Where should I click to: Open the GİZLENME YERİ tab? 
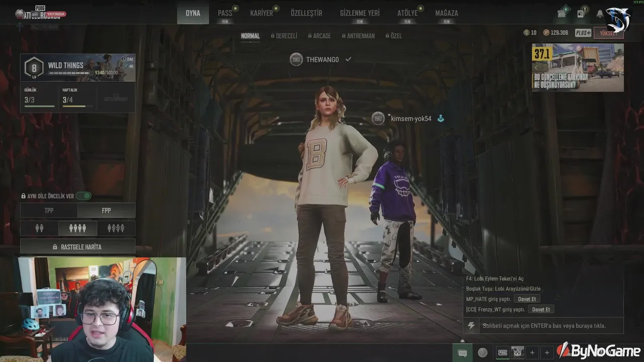pyautogui.click(x=360, y=13)
